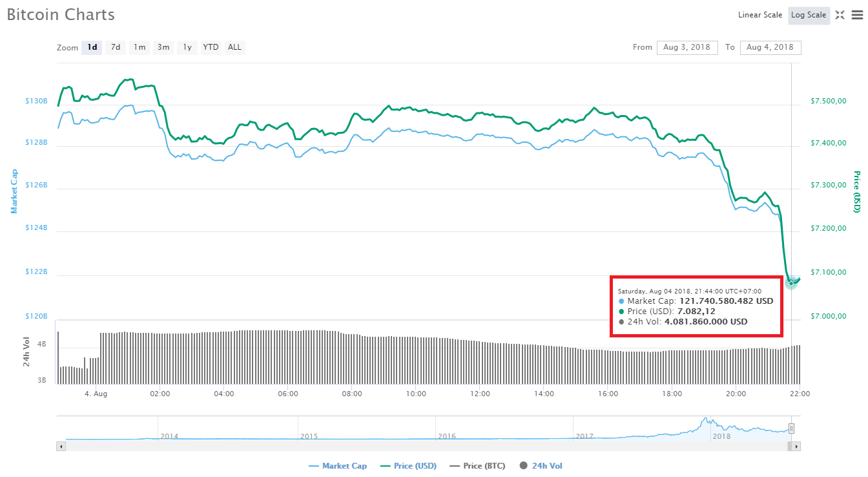The image size is (868, 477).
Task: Switch the chart to Linear Scale
Action: (759, 15)
